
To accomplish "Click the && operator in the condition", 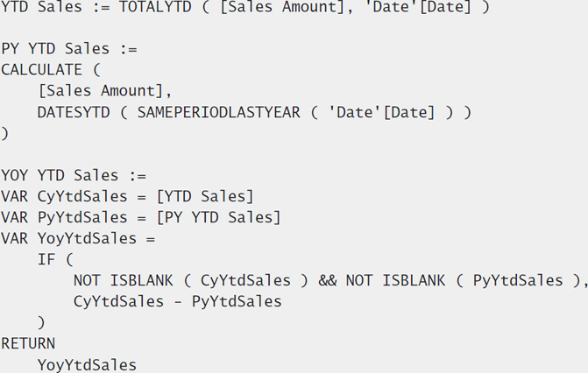I will (328, 281).
